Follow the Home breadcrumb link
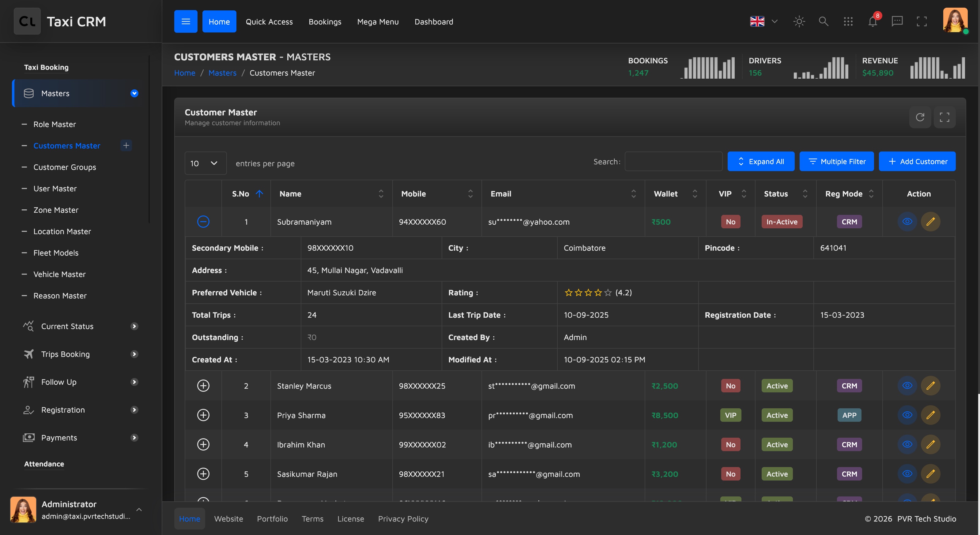 (x=184, y=73)
